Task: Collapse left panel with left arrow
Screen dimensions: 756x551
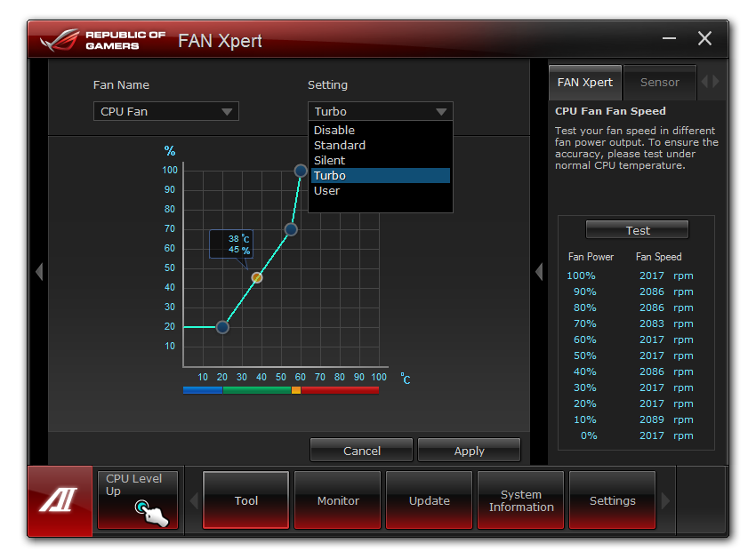Action: (x=39, y=272)
